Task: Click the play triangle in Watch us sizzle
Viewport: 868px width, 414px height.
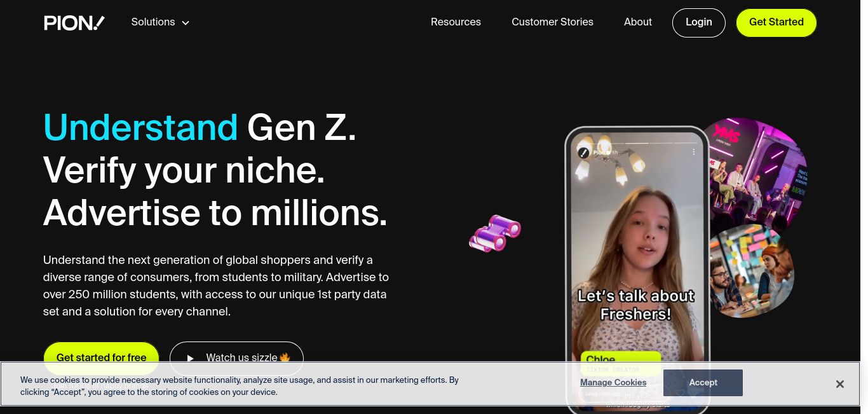Action: point(190,358)
